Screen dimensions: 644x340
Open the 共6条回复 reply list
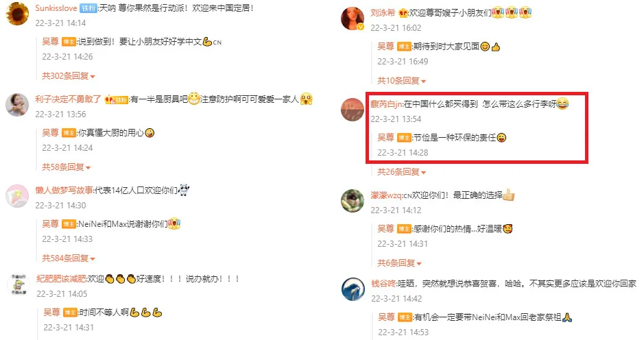(x=399, y=263)
